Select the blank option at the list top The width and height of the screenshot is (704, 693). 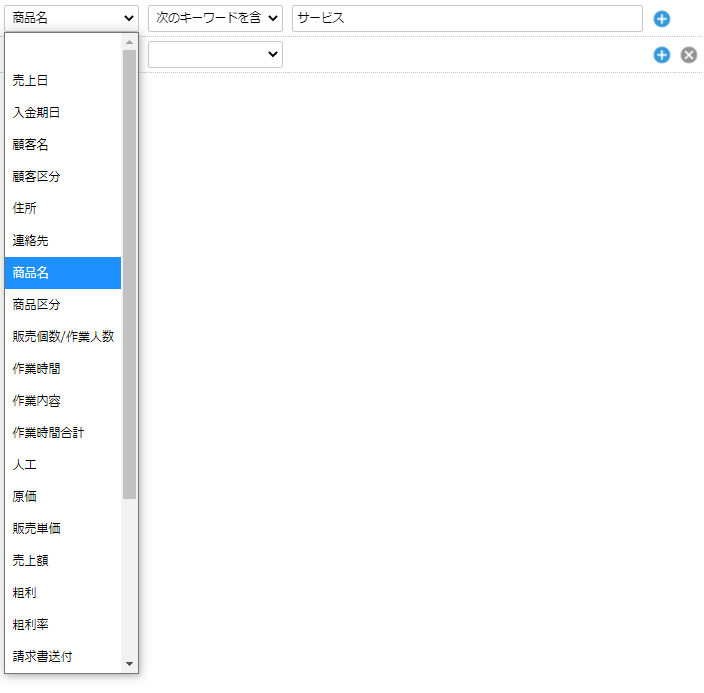pos(63,49)
